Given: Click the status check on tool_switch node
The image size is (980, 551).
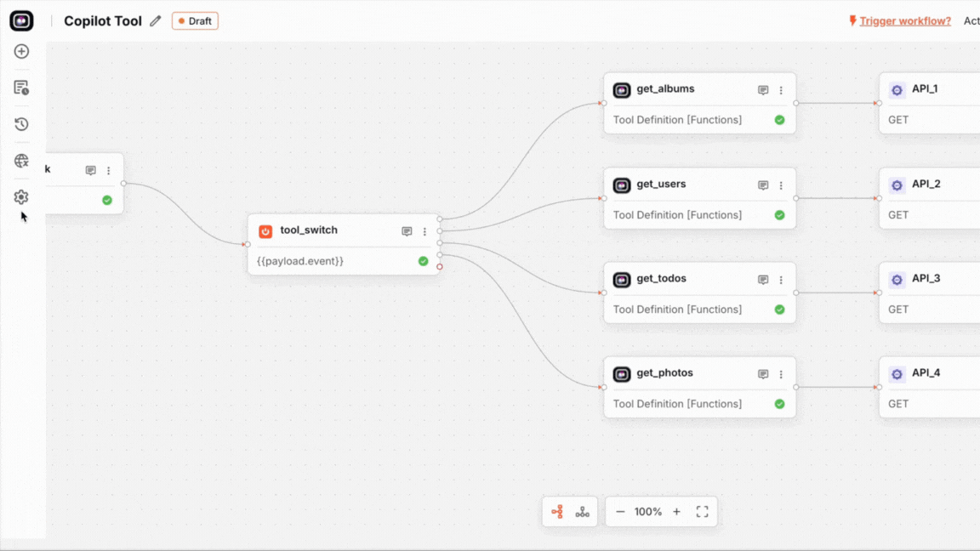Looking at the screenshot, I should 423,261.
